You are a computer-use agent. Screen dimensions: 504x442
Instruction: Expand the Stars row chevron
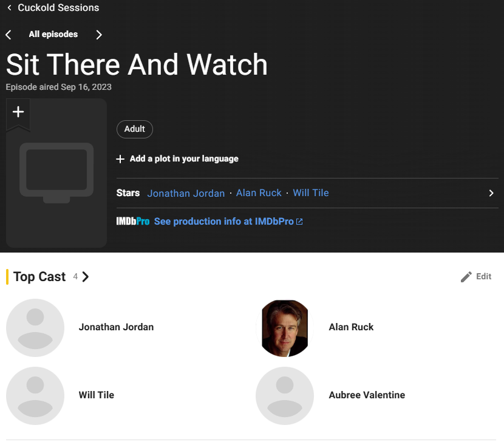(x=491, y=193)
